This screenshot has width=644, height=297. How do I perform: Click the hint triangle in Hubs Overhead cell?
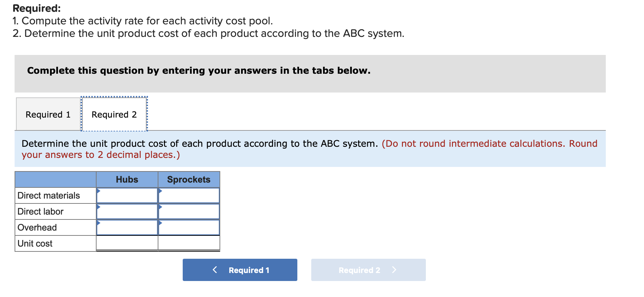click(x=98, y=223)
